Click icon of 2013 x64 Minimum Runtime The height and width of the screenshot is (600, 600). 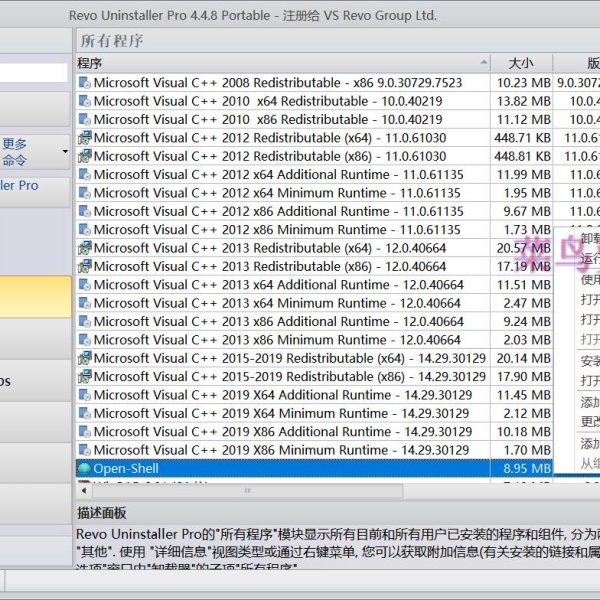click(x=85, y=303)
